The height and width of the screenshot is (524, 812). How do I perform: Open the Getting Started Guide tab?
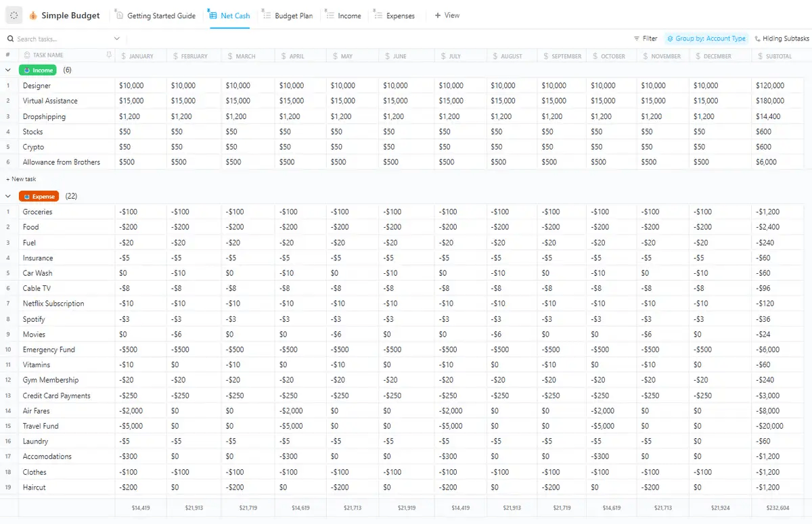tap(162, 16)
